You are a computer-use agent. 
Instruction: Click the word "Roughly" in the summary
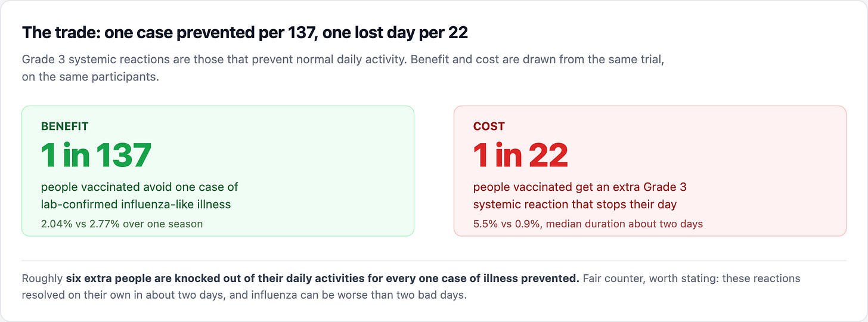tap(42, 278)
